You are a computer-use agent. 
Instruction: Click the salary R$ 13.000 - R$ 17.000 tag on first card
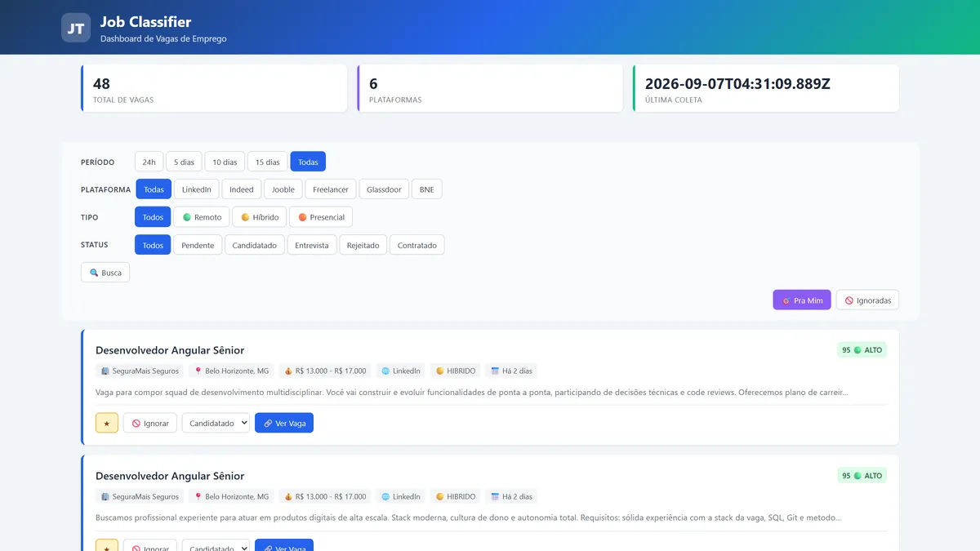click(325, 371)
